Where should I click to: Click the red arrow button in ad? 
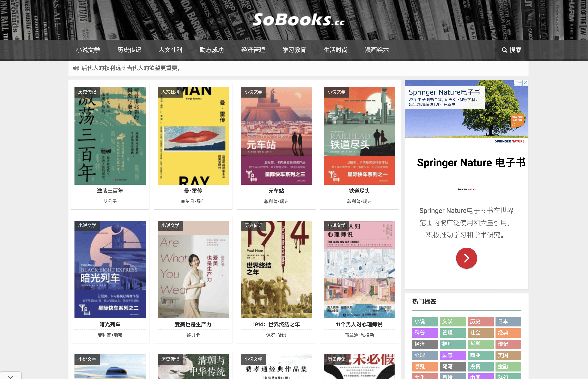click(466, 258)
